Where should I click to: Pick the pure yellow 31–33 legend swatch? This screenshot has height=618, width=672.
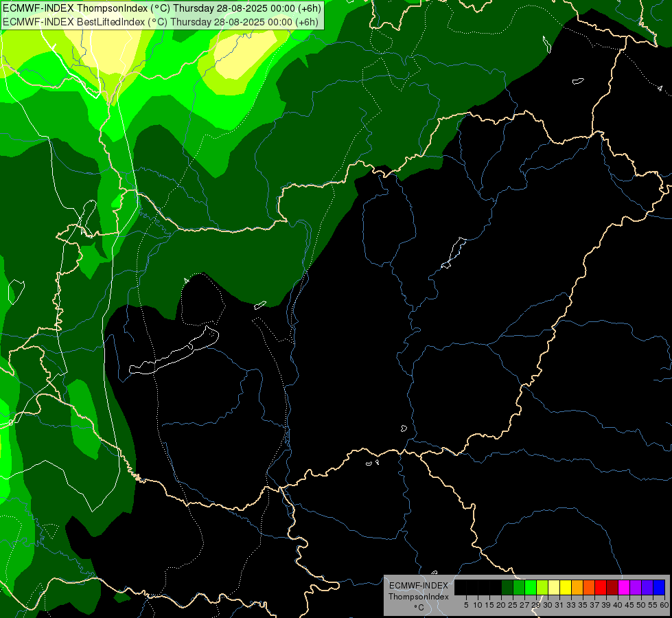[x=566, y=587]
